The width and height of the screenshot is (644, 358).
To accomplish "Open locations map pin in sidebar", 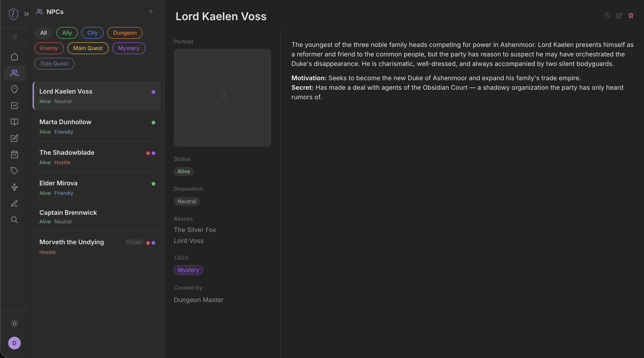I will pyautogui.click(x=14, y=89).
